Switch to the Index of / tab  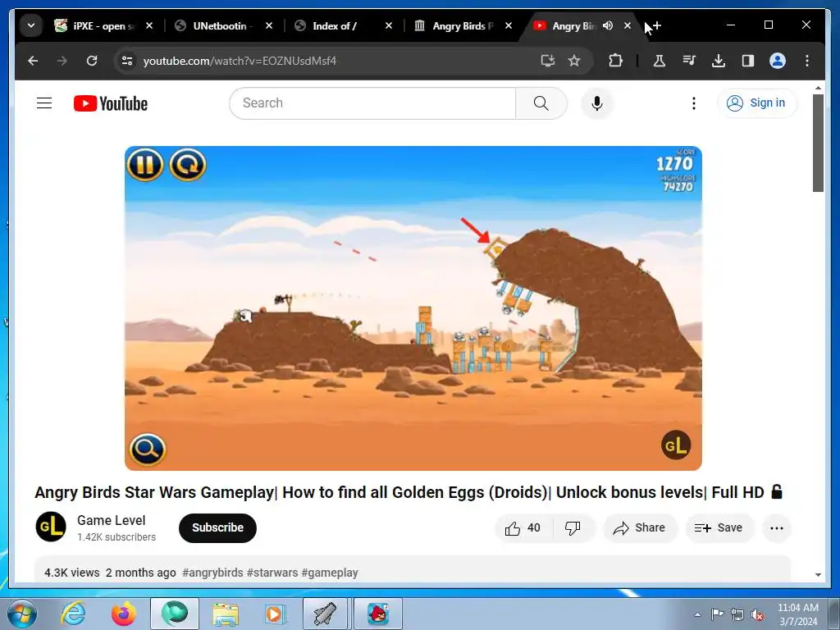click(335, 25)
